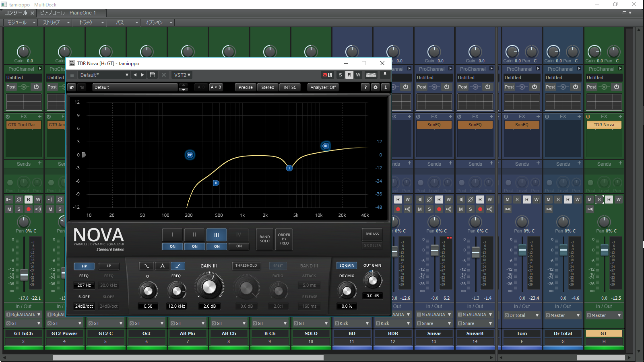
Task: Click the BAND SOLO button
Action: click(x=264, y=239)
